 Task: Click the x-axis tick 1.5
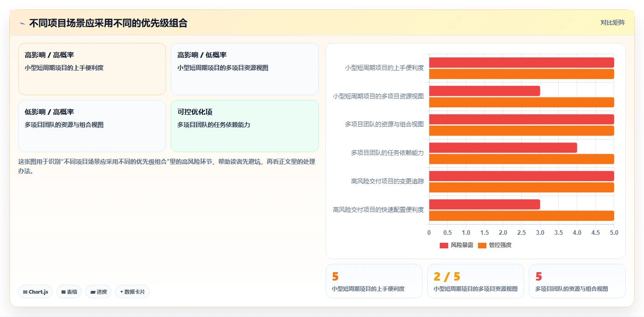(x=485, y=232)
